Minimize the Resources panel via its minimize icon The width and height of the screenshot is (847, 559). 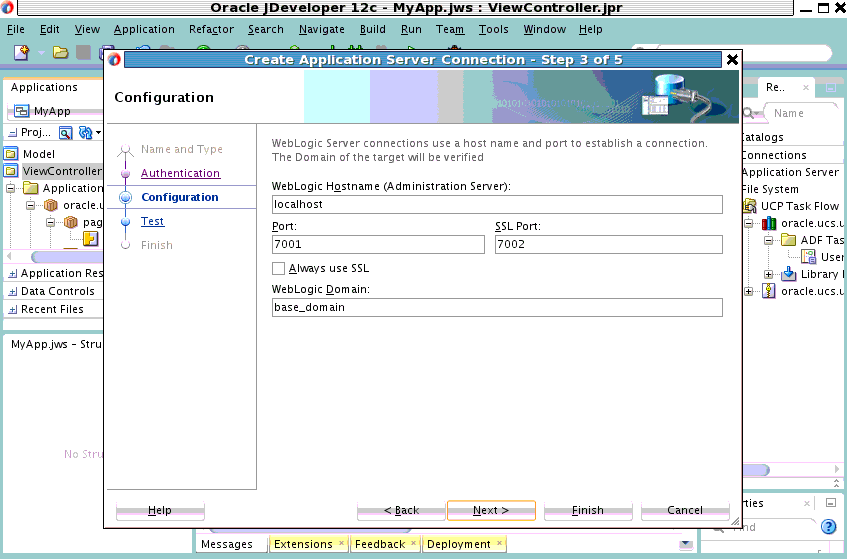point(831,87)
